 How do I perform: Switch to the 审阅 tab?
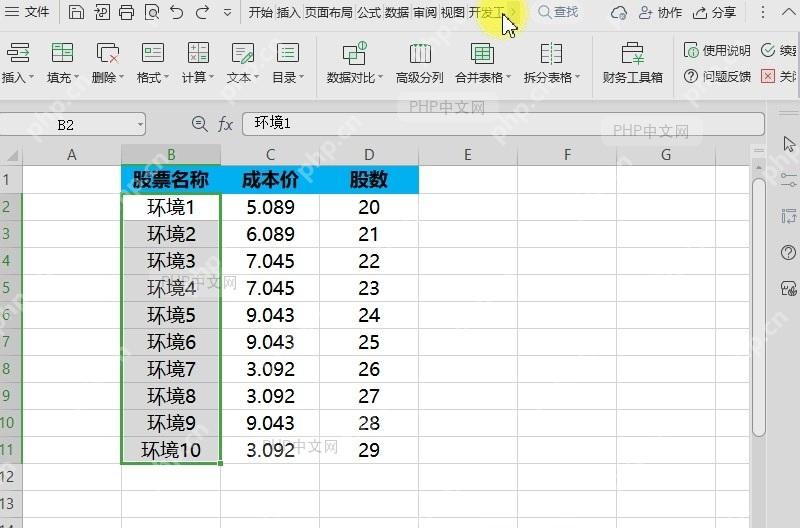[x=424, y=12]
